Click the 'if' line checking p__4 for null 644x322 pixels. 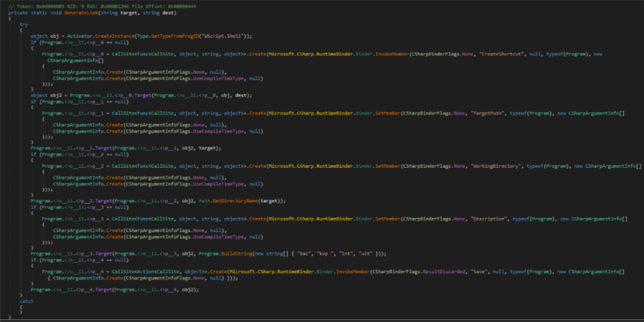[79, 260]
